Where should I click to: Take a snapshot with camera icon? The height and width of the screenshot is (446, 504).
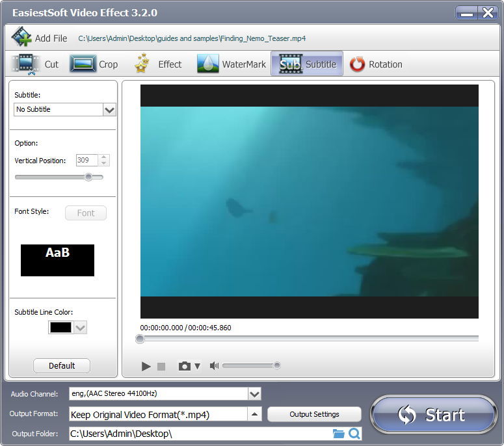(185, 366)
